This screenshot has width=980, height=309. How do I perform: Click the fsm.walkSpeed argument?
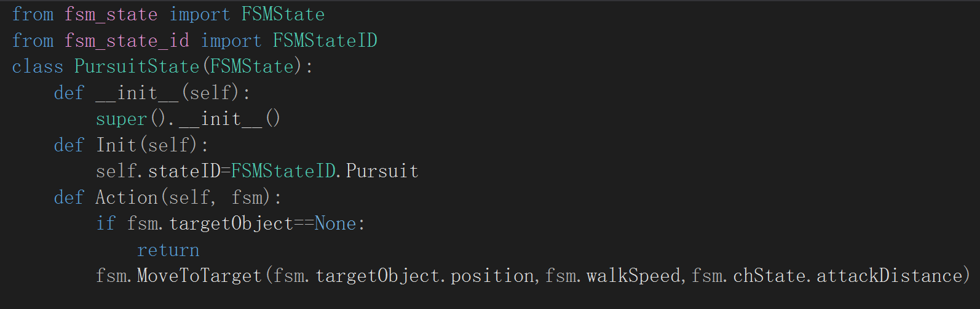(613, 276)
